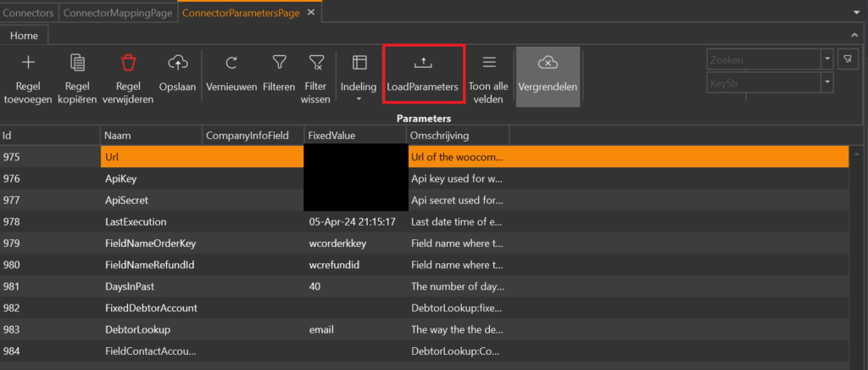Close the ConnectorParametersPage tab
Viewport: 868px width, 370px height.
click(x=311, y=12)
